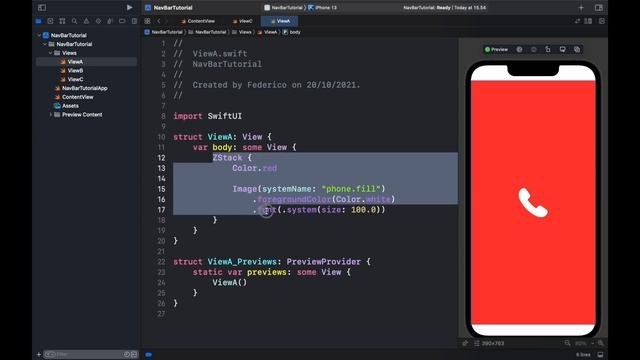This screenshot has width=640, height=360.
Task: Run the NavBarTutorial build with the play button
Action: coord(129,7)
